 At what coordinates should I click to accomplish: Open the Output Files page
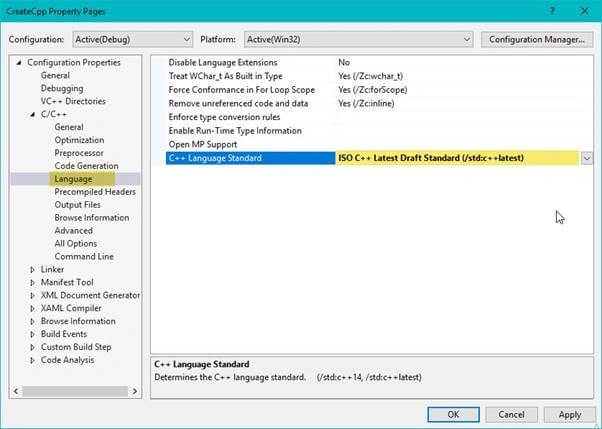click(78, 205)
